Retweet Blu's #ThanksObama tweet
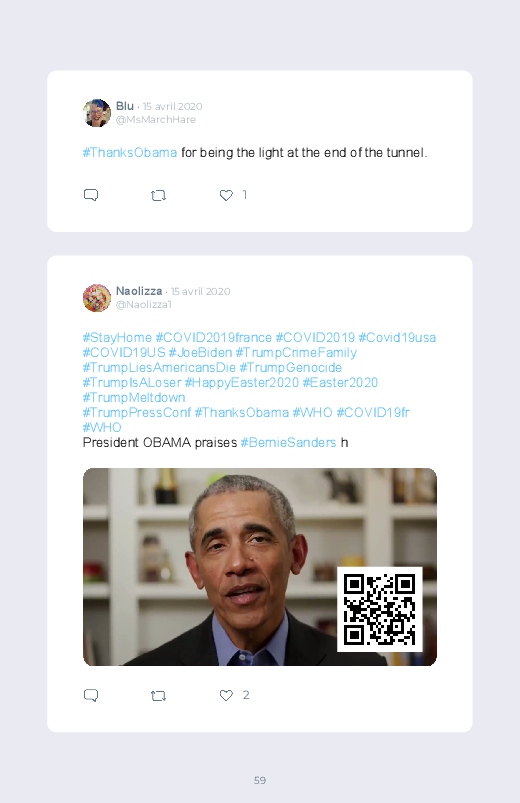 pos(158,195)
